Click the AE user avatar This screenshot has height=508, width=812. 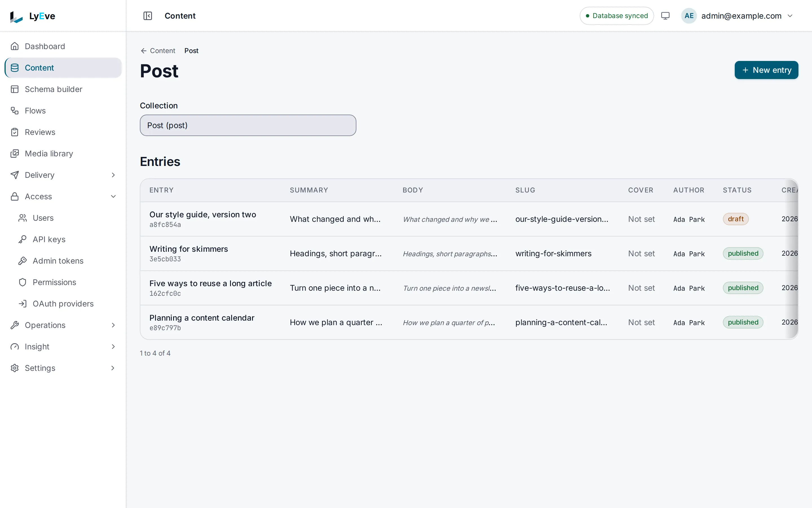point(689,16)
